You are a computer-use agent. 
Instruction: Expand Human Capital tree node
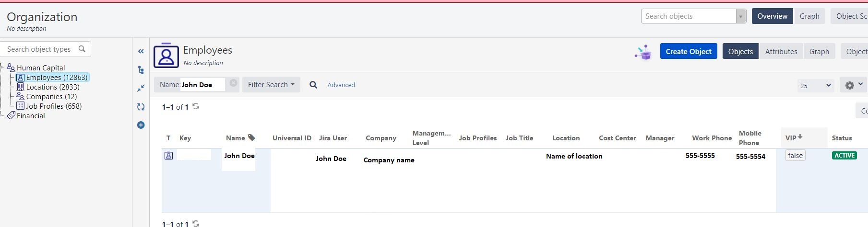pos(2,68)
